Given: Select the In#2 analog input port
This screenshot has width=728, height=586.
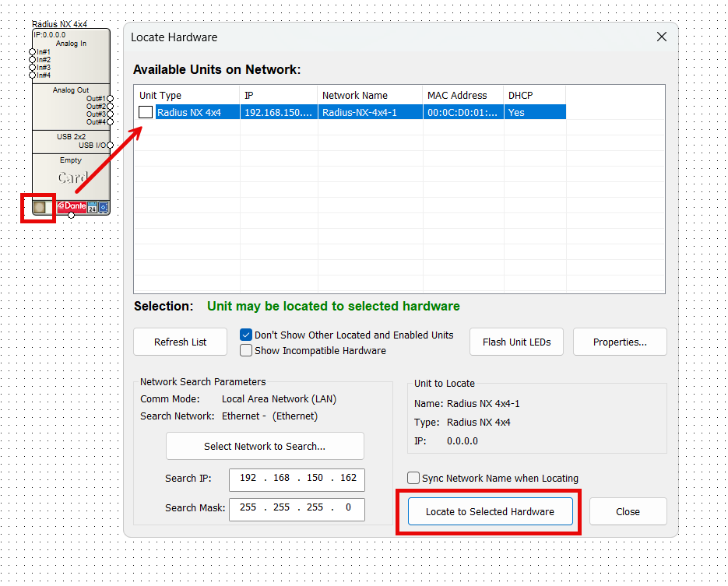Looking at the screenshot, I should 32,59.
